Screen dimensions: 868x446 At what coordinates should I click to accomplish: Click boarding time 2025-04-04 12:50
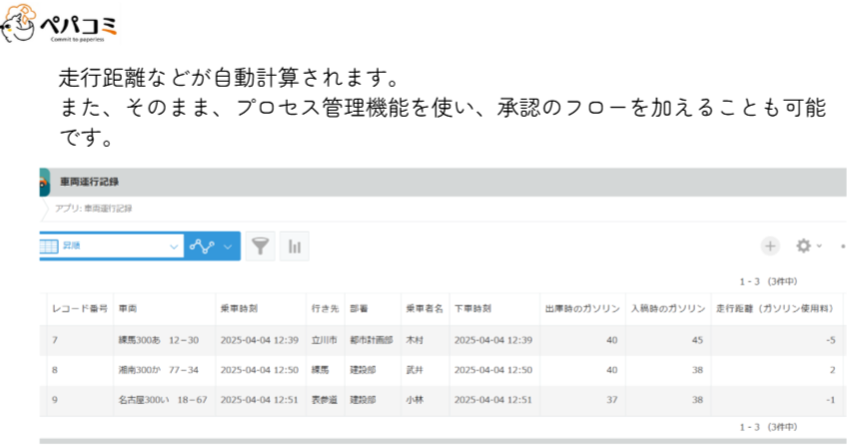click(260, 370)
